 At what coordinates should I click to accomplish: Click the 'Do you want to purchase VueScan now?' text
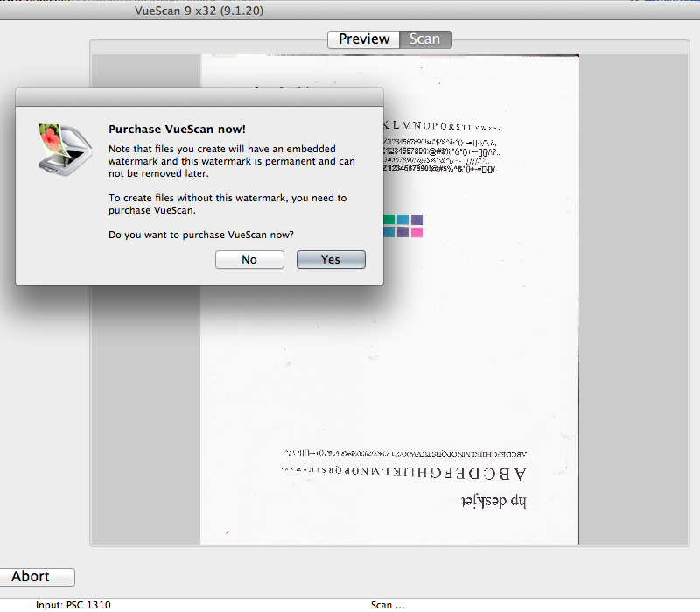point(201,235)
